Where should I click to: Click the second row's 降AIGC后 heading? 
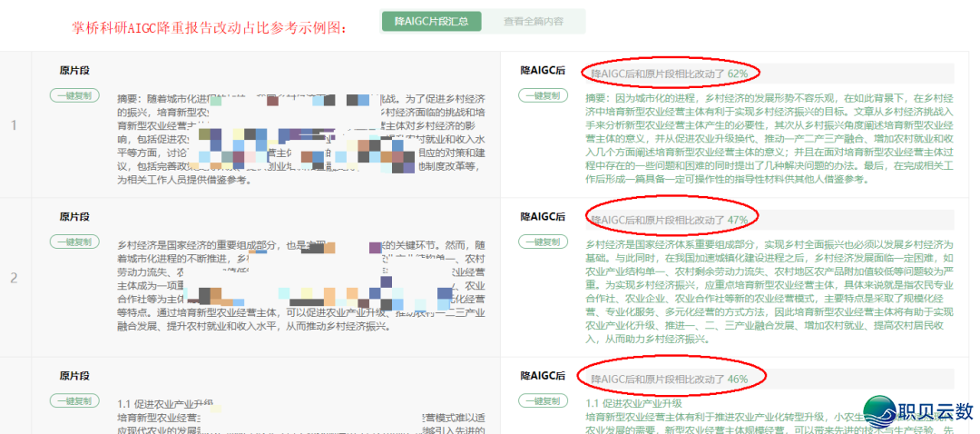[543, 216]
